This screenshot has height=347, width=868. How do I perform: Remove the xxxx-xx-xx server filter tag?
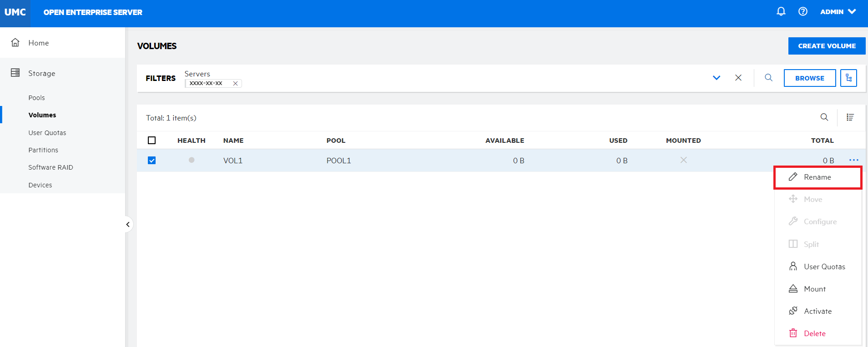[x=235, y=84]
